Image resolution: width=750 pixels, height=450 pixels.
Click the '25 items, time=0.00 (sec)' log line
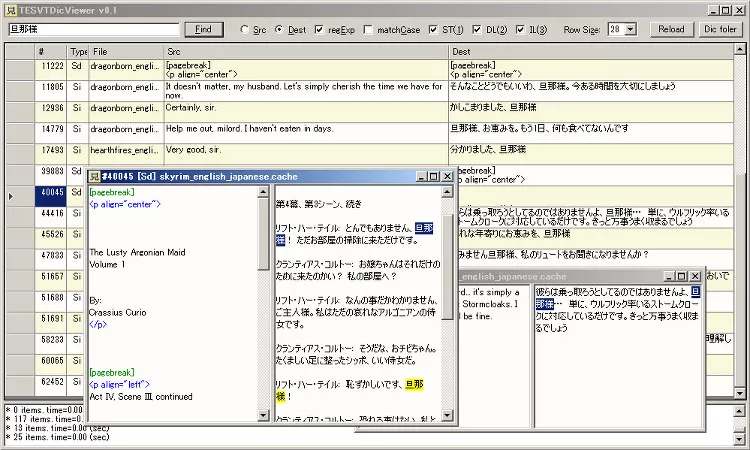pos(57,437)
